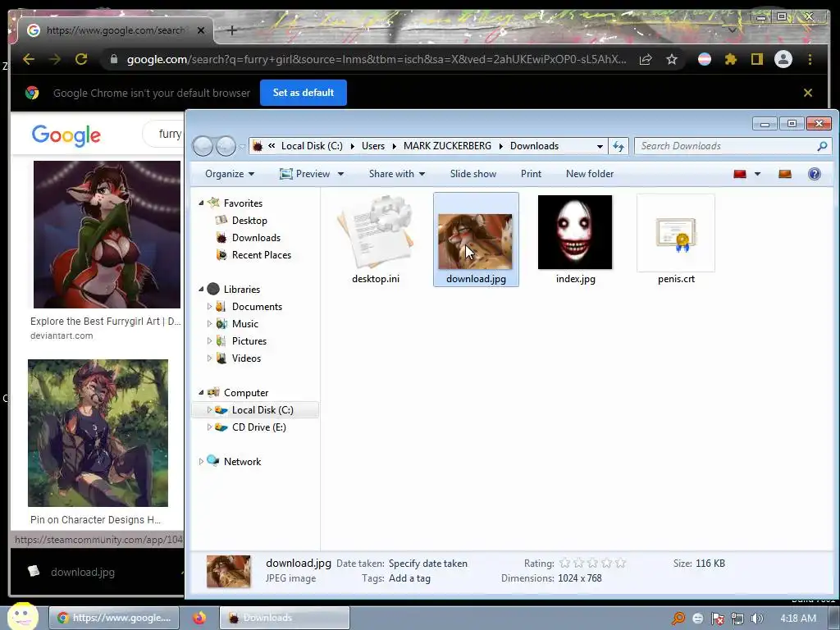
Task: Click the Google logo
Action: tap(66, 135)
